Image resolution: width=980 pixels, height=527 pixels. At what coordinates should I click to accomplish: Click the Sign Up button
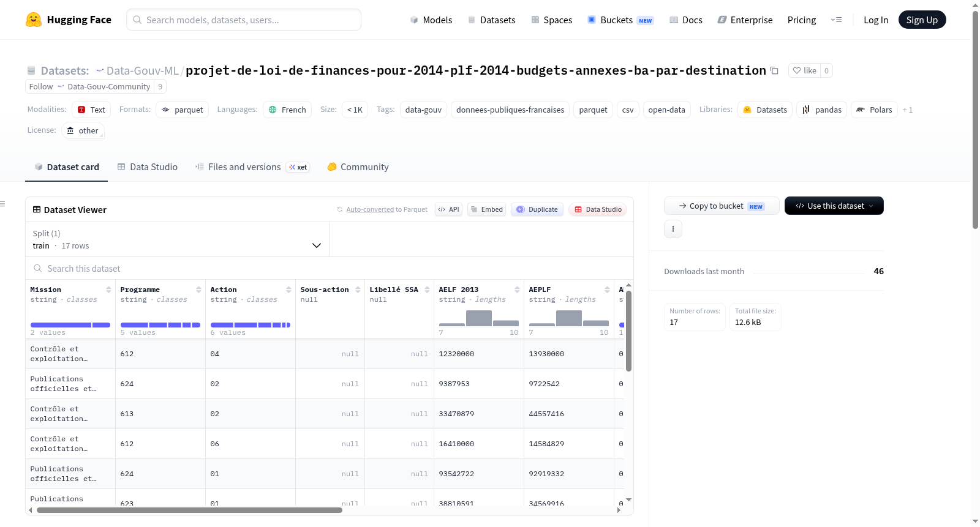pos(922,20)
